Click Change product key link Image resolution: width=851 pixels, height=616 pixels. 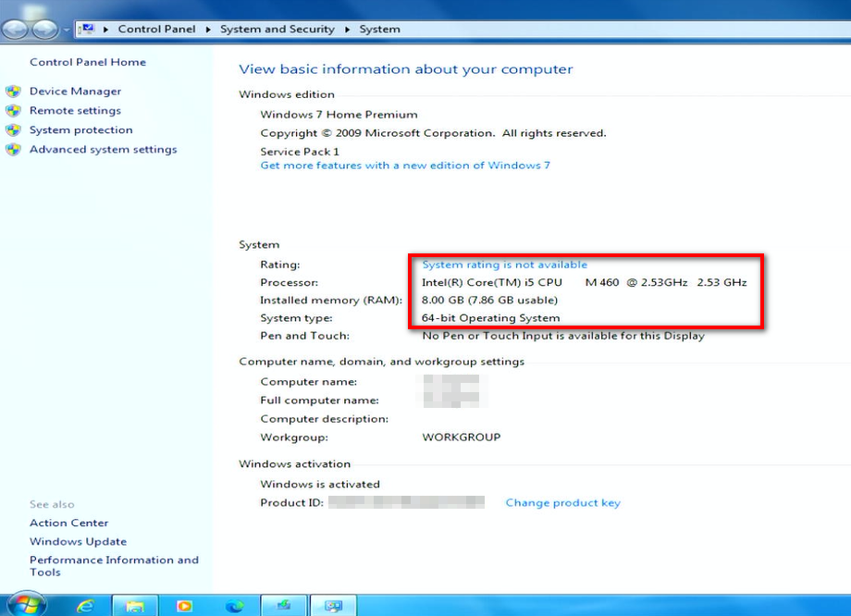click(x=562, y=502)
